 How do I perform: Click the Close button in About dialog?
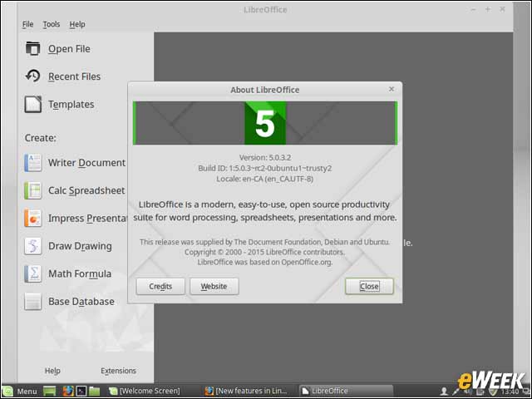tap(369, 286)
